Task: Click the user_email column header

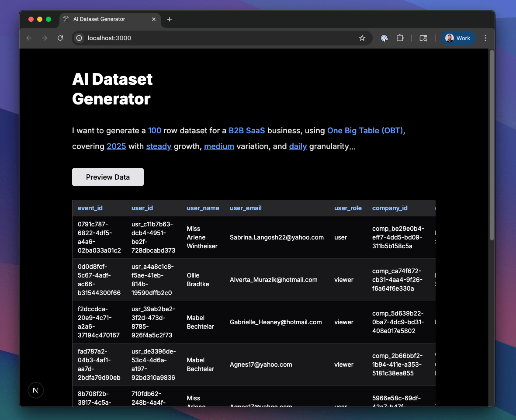Action: (x=246, y=208)
